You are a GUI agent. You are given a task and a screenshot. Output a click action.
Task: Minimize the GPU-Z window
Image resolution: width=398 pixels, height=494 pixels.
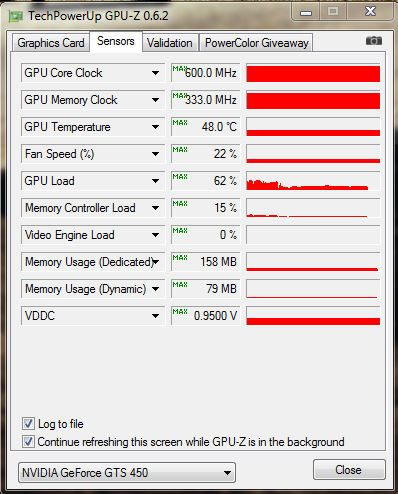click(306, 12)
